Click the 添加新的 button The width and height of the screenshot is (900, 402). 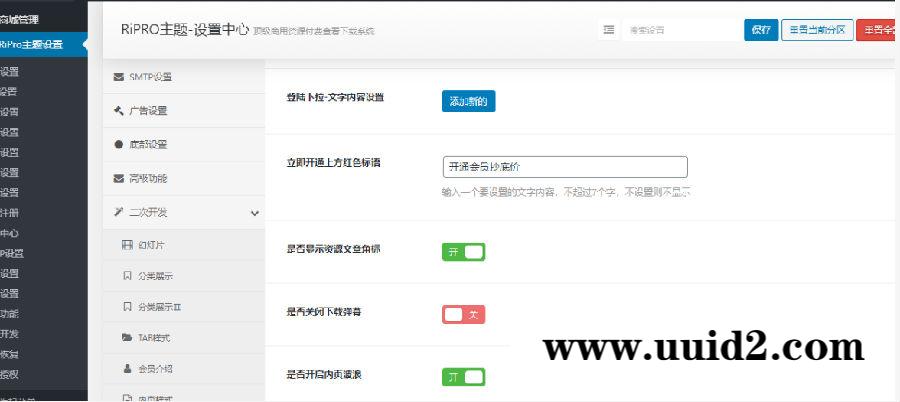pyautogui.click(x=468, y=102)
